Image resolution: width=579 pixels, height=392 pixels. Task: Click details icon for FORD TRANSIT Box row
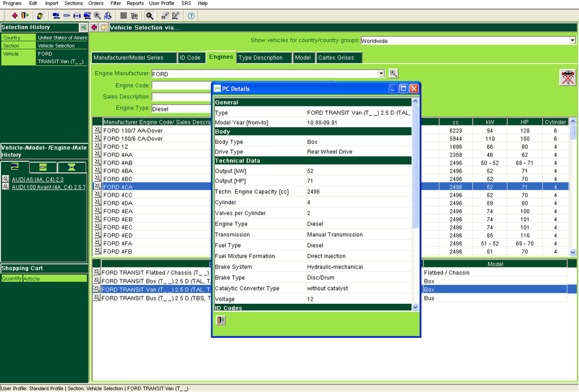[x=97, y=281]
